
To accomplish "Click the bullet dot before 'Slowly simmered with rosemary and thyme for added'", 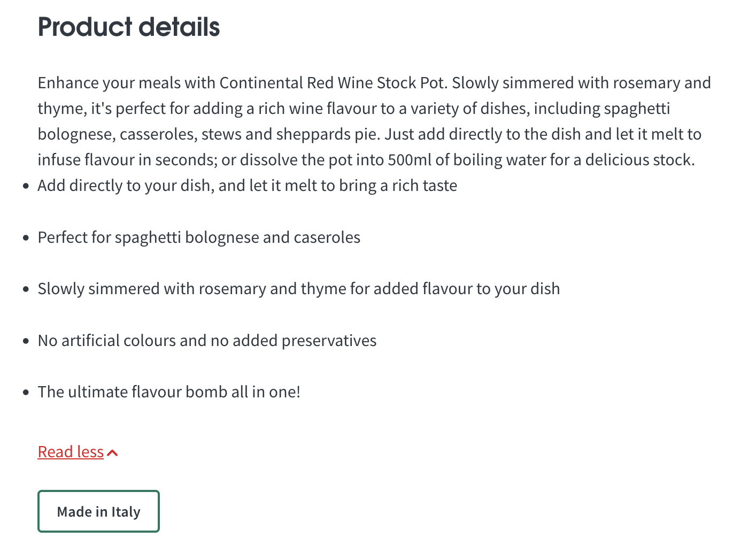I will point(26,289).
